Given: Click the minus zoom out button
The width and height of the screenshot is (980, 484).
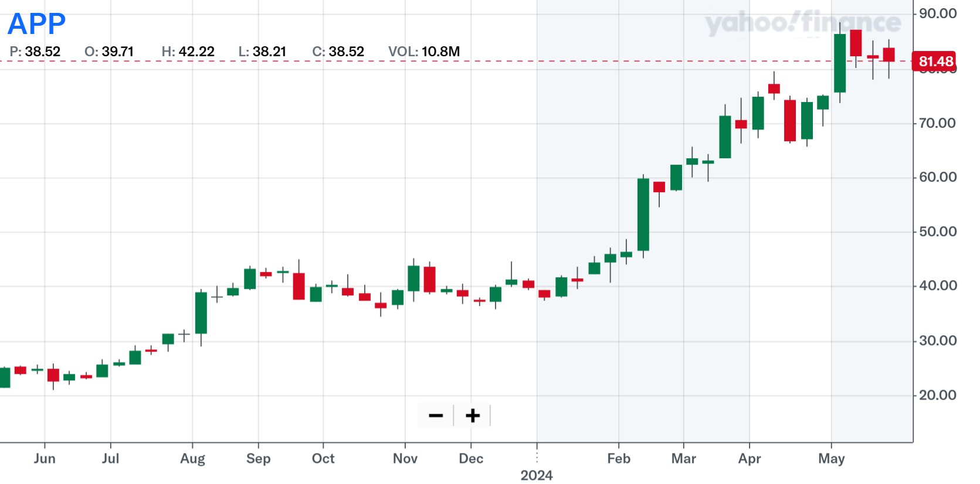Looking at the screenshot, I should [x=436, y=416].
